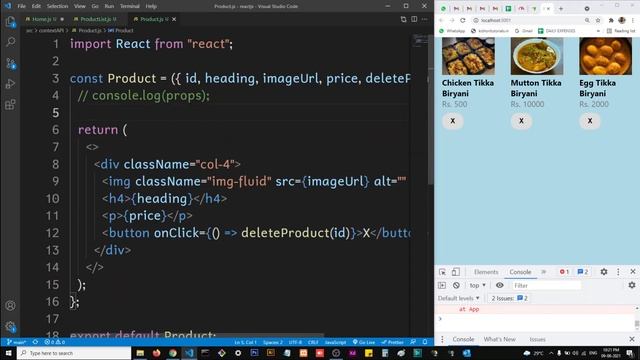Screen dimensions: 640x360
Task: Click the Egg Tikka Biryani image
Action: click(605, 56)
